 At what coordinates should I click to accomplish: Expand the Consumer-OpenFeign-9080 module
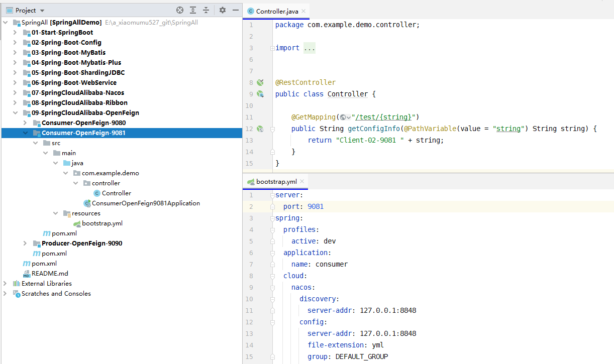(25, 123)
